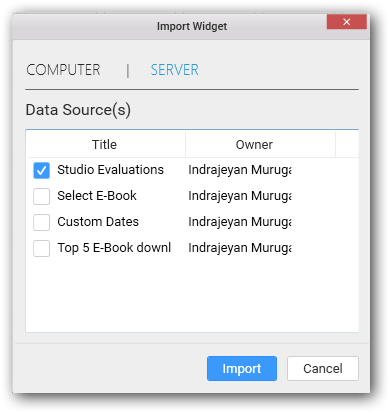Close the Import Widget dialog
This screenshot has width=390, height=413.
[346, 22]
